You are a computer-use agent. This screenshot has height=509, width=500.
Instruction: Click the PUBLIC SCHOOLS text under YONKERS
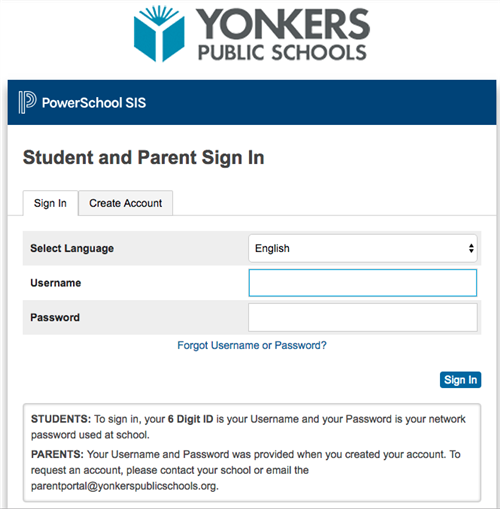point(282,53)
